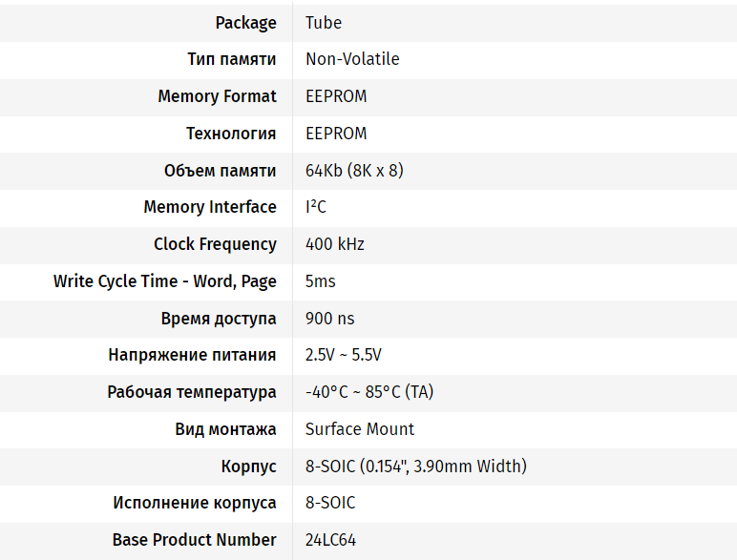Select the '64Kb (8K x 8)' value
Viewport: 737px width, 560px height.
coord(354,171)
